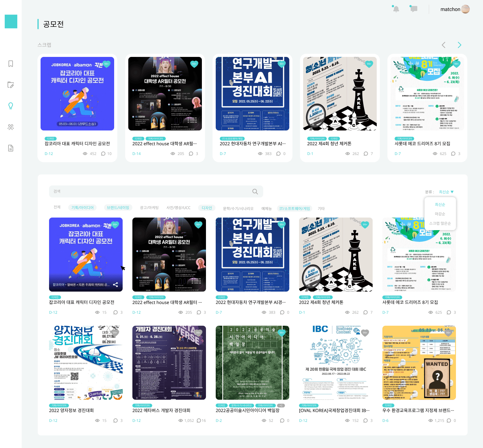Image resolution: width=483 pixels, height=448 pixels.
Task: Click 1,052 view count on 메타버스 card
Action: coord(189,421)
